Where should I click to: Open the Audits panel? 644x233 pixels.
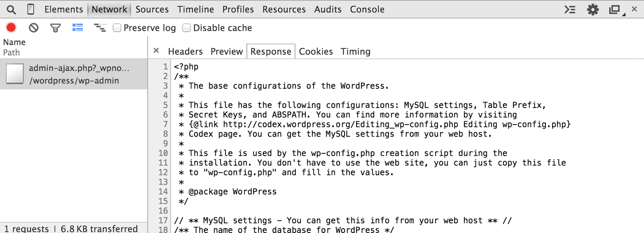click(x=328, y=9)
